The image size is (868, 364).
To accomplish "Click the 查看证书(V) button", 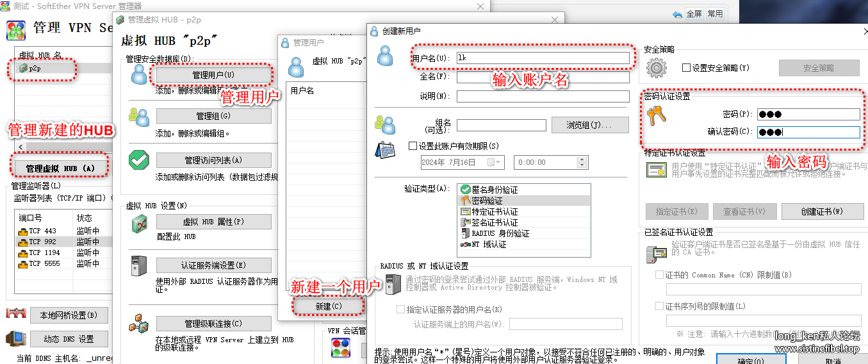I will coord(744,211).
